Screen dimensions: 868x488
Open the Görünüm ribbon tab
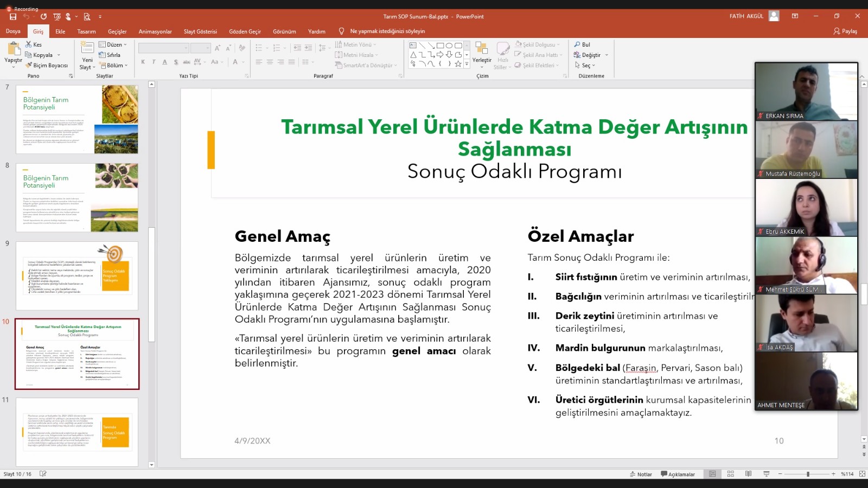coord(284,31)
